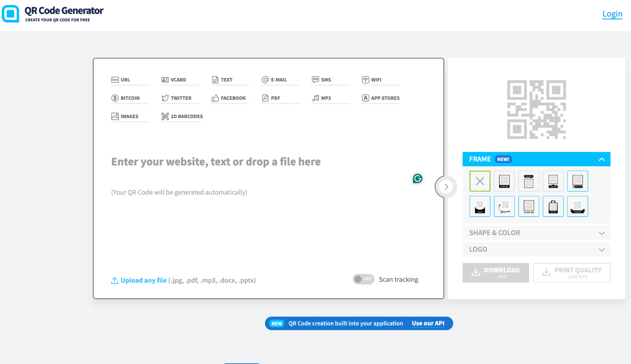Switch to the WIFI tab
Screen dimensions: 631x364
pyautogui.click(x=376, y=80)
